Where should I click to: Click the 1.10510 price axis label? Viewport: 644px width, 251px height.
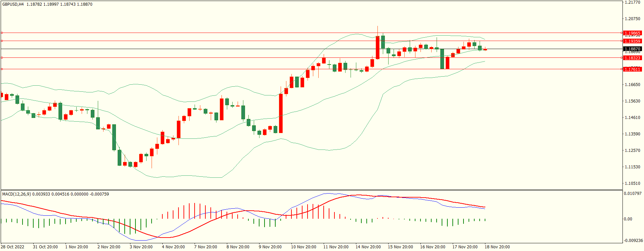(x=632, y=183)
